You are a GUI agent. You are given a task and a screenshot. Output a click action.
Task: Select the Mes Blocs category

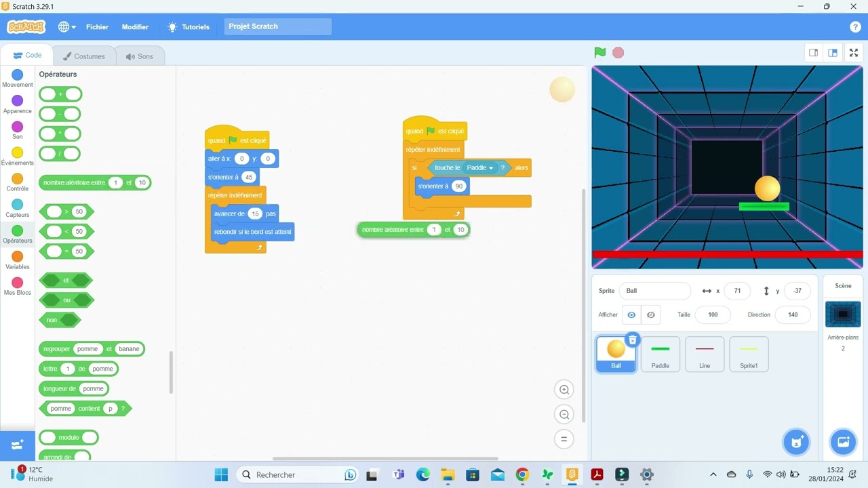tap(18, 286)
